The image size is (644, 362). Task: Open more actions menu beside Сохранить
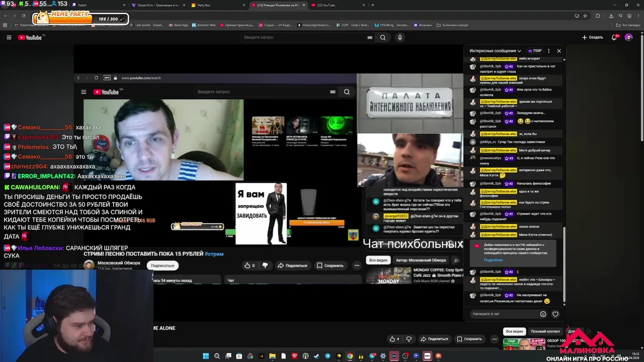click(495, 339)
